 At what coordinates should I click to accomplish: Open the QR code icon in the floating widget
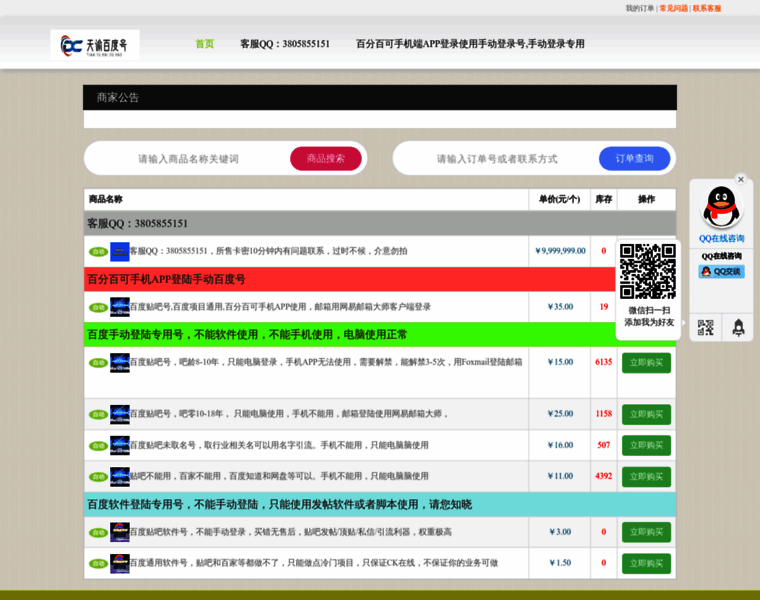[x=706, y=327]
